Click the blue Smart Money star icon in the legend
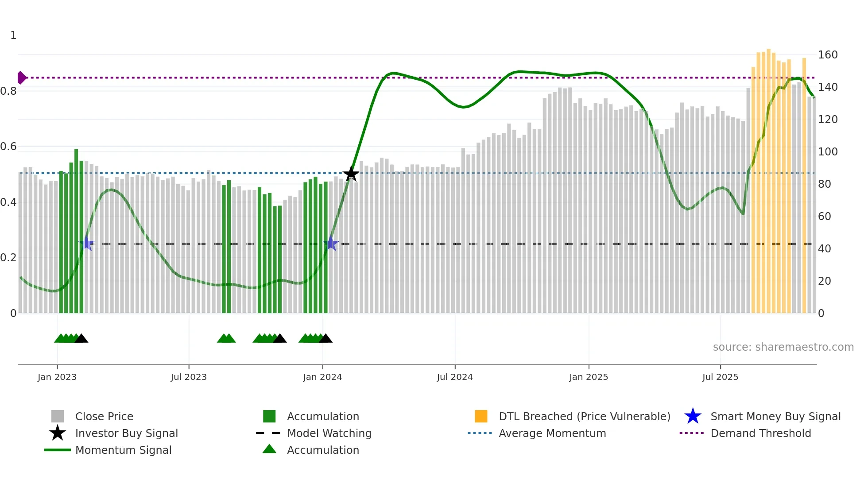This screenshot has height=488, width=868. pos(693,416)
